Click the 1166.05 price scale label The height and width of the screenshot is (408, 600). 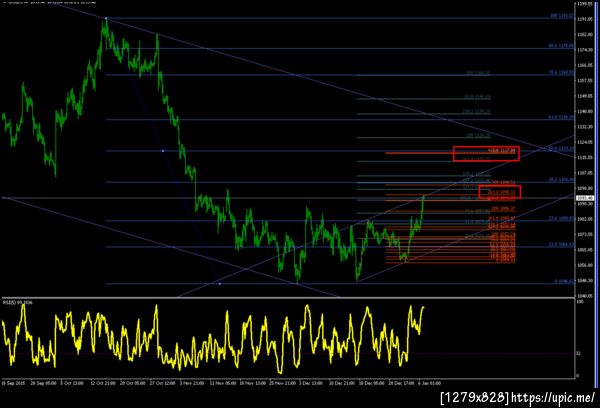click(x=585, y=65)
